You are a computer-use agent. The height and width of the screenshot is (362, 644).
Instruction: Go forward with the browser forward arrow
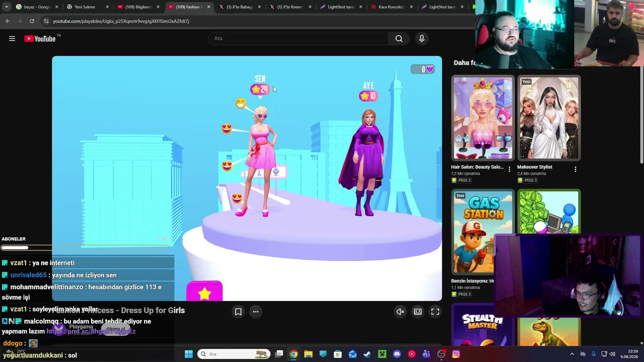coord(20,21)
